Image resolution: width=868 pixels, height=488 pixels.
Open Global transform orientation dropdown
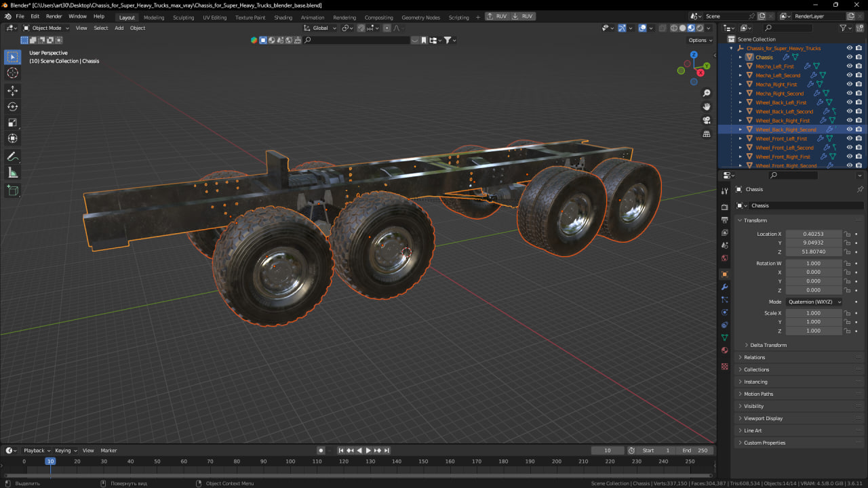pos(320,28)
